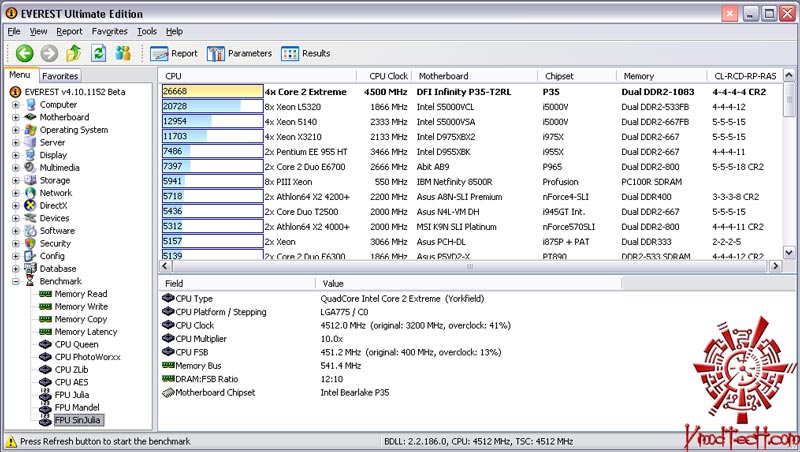800x452 pixels.
Task: Open the Favorites menu
Action: coord(109,31)
